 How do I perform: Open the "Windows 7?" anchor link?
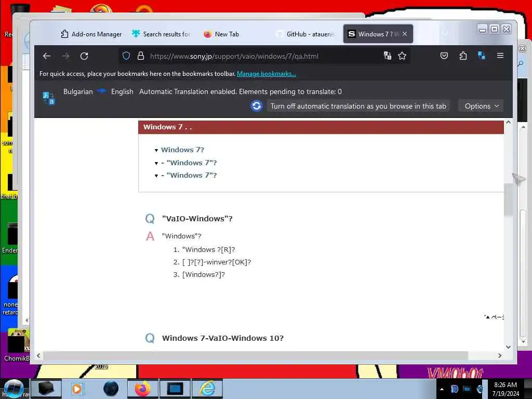tap(182, 150)
